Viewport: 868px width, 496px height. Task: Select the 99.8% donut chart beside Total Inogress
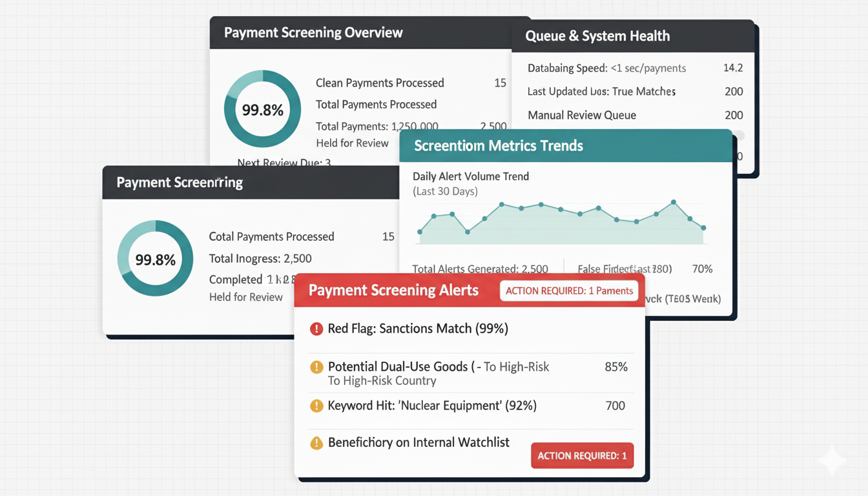coord(155,259)
